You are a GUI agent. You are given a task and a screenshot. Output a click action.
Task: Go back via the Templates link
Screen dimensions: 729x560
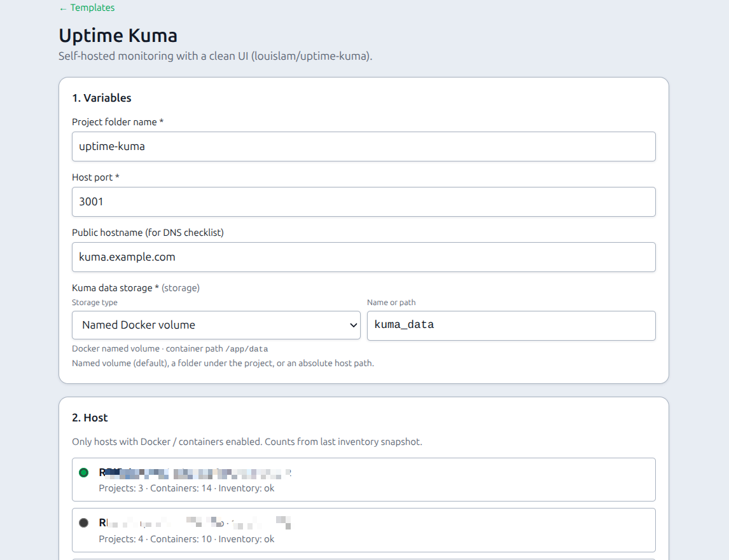pos(87,8)
